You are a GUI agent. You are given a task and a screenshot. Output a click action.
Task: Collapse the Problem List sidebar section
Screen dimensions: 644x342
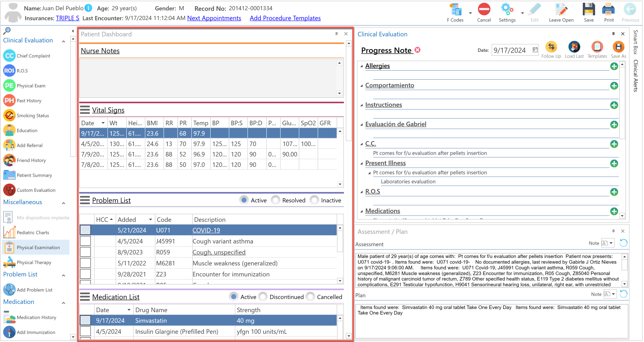tap(64, 275)
